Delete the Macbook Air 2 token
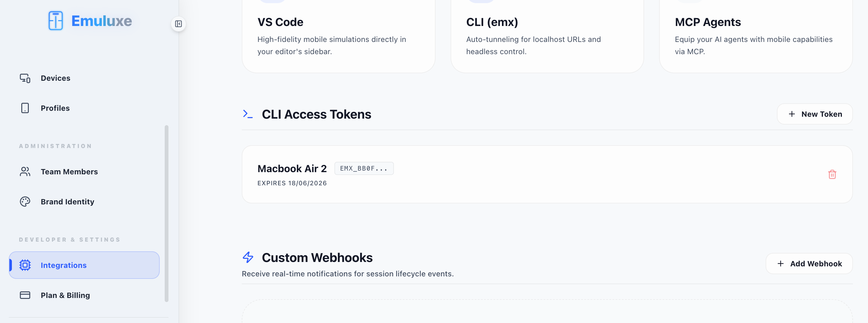Image resolution: width=868 pixels, height=323 pixels. click(x=832, y=174)
